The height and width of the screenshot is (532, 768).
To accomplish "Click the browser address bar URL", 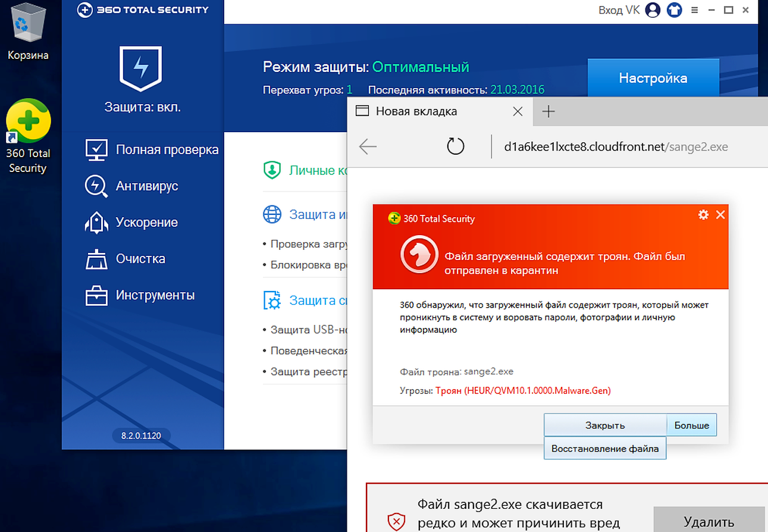I will 616,146.
